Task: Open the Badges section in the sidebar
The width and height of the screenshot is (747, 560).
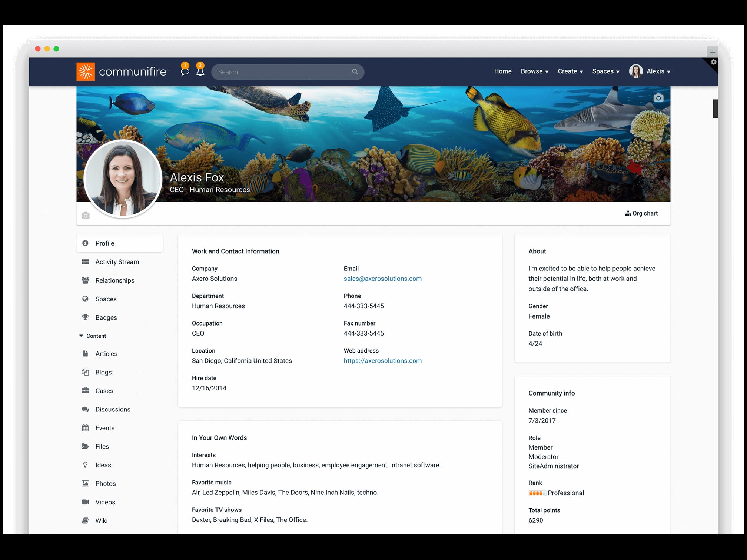Action: tap(106, 317)
